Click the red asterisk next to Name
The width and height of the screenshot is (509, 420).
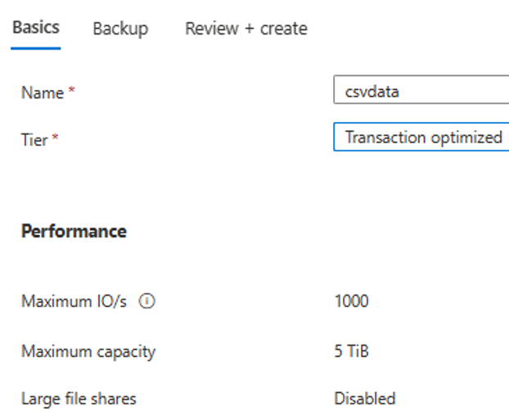[72, 92]
